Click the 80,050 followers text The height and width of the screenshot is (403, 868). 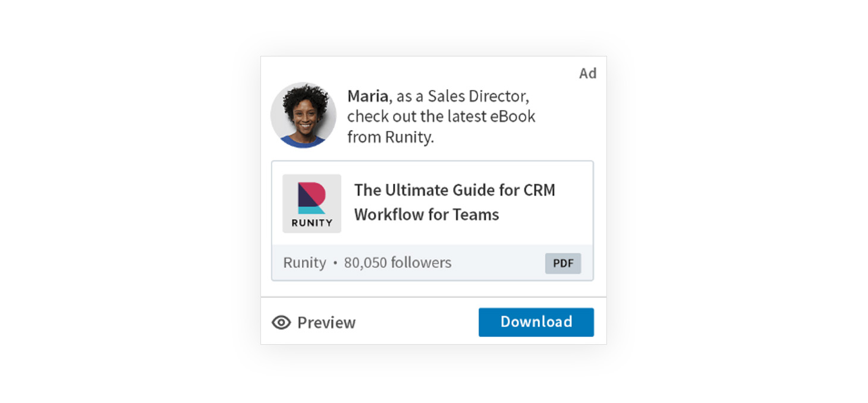pos(398,263)
